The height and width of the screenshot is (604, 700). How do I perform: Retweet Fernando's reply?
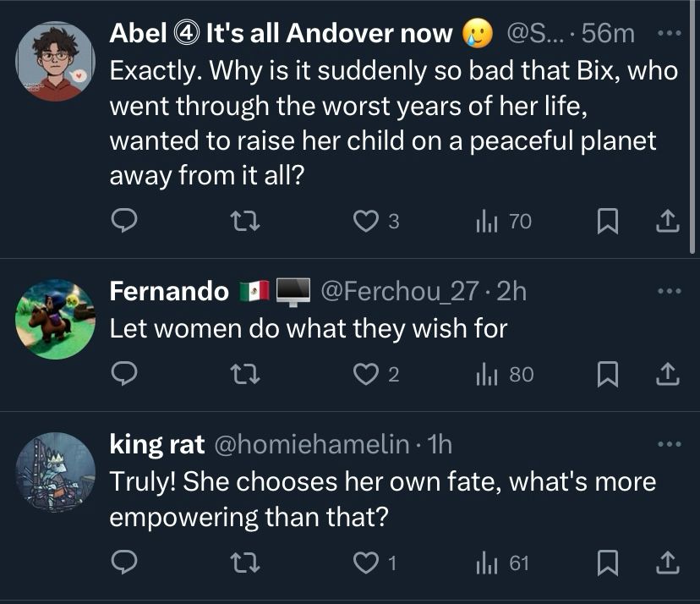(x=245, y=374)
